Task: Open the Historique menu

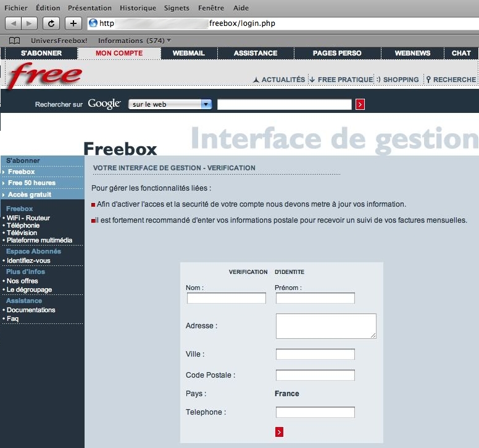Action: click(x=138, y=8)
